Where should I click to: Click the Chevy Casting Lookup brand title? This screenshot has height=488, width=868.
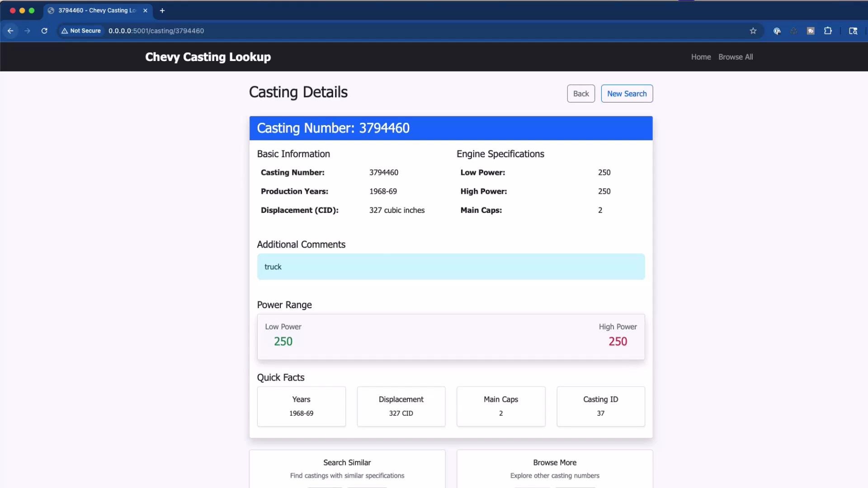[208, 57]
